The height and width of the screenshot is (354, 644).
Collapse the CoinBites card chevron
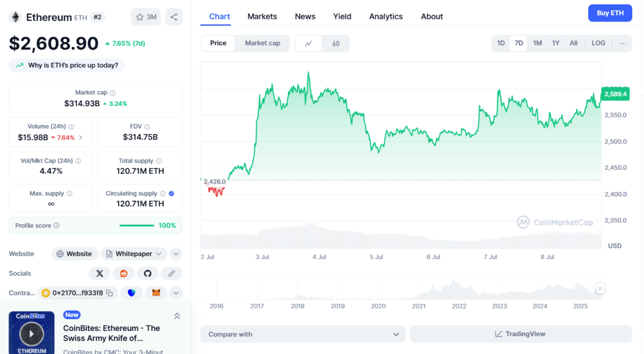point(177,316)
